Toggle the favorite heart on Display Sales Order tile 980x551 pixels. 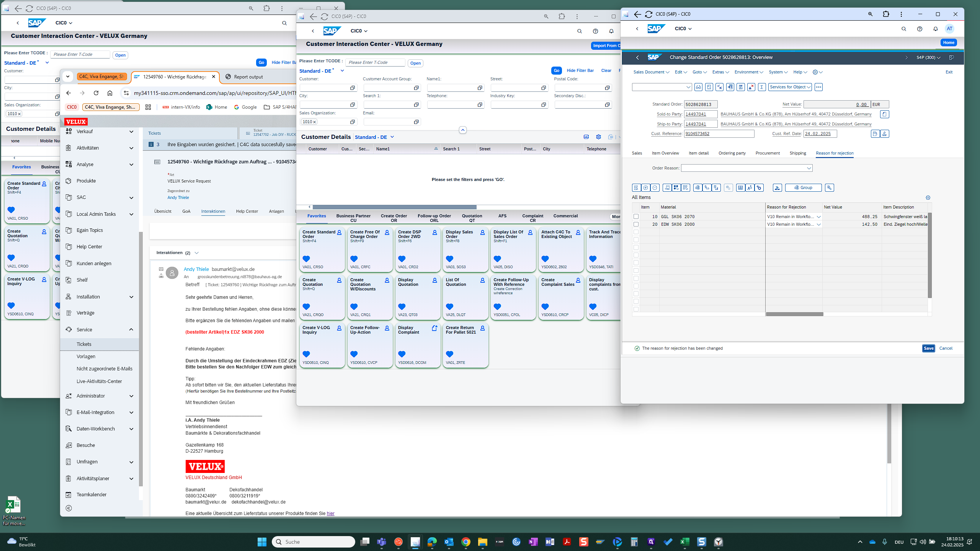(x=450, y=259)
